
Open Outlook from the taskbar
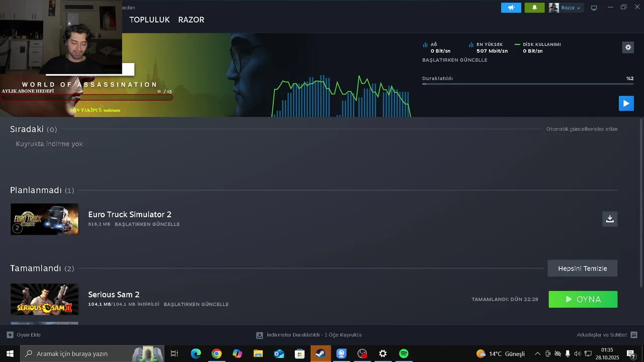pyautogui.click(x=279, y=353)
